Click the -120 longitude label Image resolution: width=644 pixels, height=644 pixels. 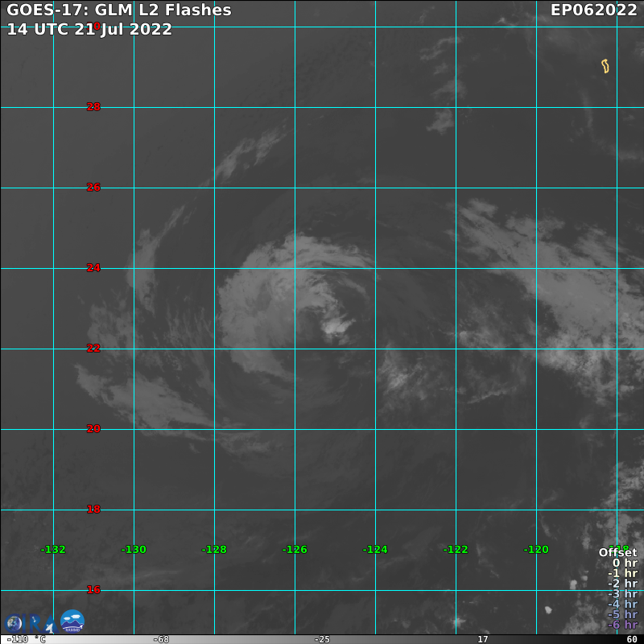point(536,550)
